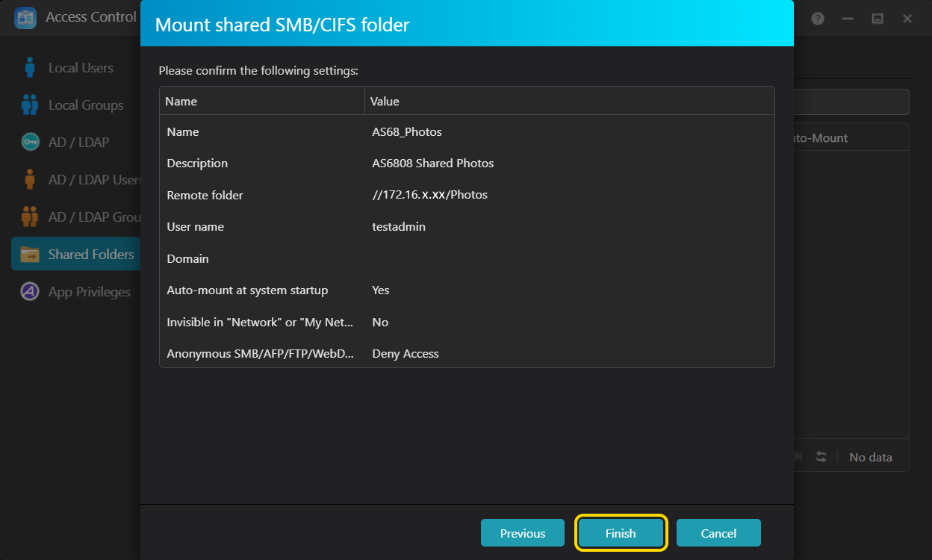The image size is (932, 560).
Task: Select the Local Users sidebar icon
Action: (30, 68)
